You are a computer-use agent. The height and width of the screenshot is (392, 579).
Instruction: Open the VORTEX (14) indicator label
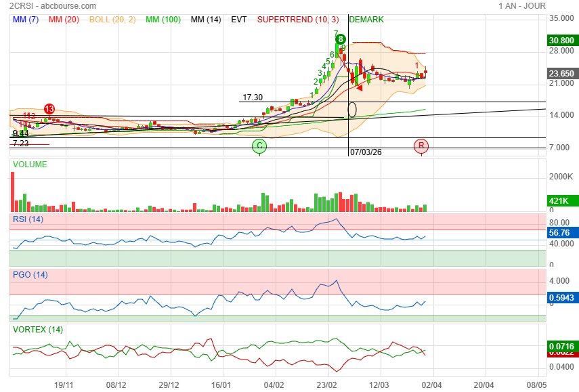[38, 330]
